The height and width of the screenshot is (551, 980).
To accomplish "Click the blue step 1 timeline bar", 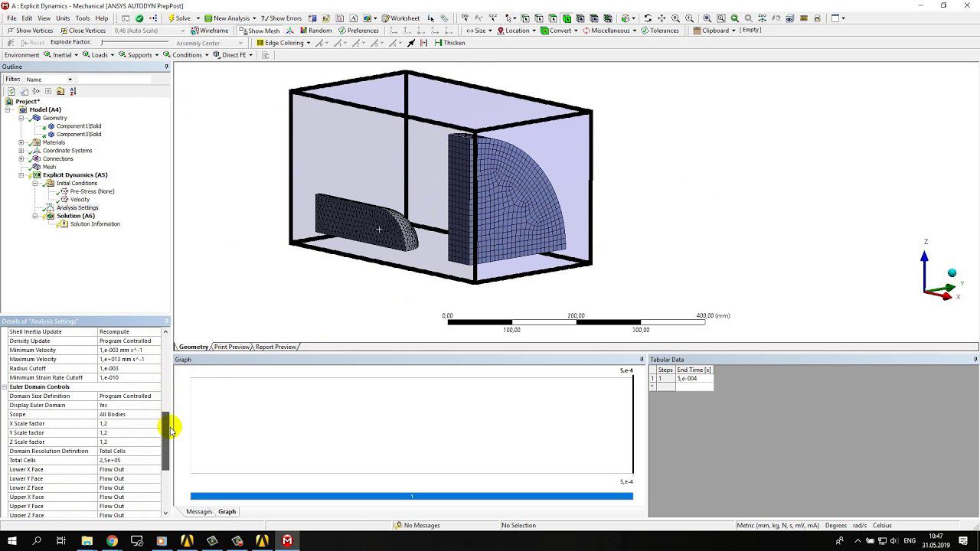I will 412,497.
